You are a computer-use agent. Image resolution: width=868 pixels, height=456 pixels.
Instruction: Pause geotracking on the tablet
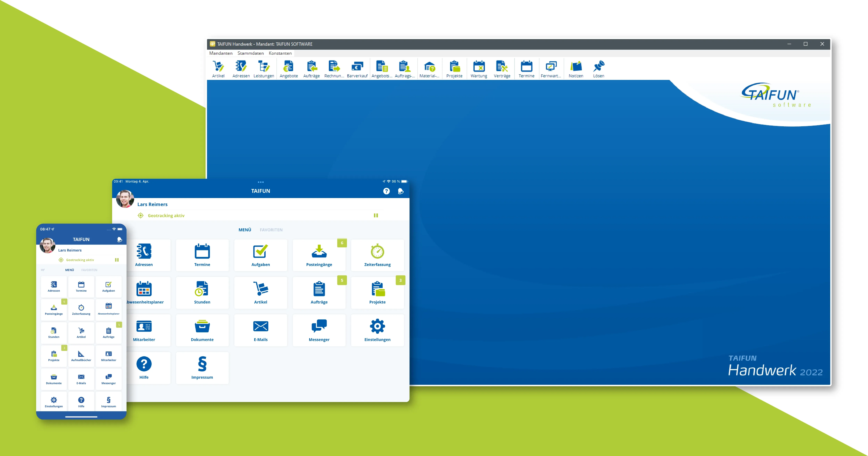(x=376, y=216)
